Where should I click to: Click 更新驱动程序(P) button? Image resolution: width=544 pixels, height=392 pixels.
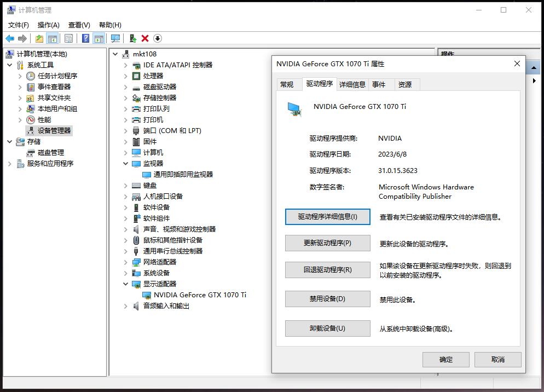327,243
